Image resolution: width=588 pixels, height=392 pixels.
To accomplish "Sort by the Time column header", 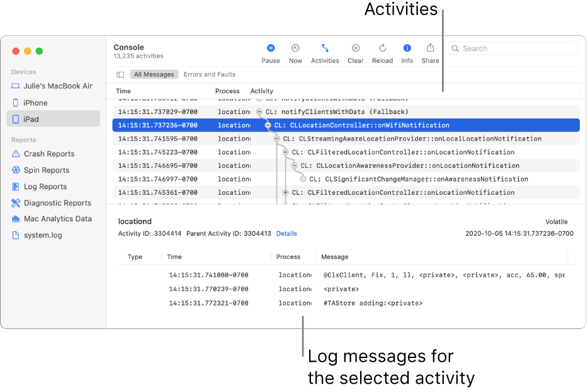I will (123, 91).
